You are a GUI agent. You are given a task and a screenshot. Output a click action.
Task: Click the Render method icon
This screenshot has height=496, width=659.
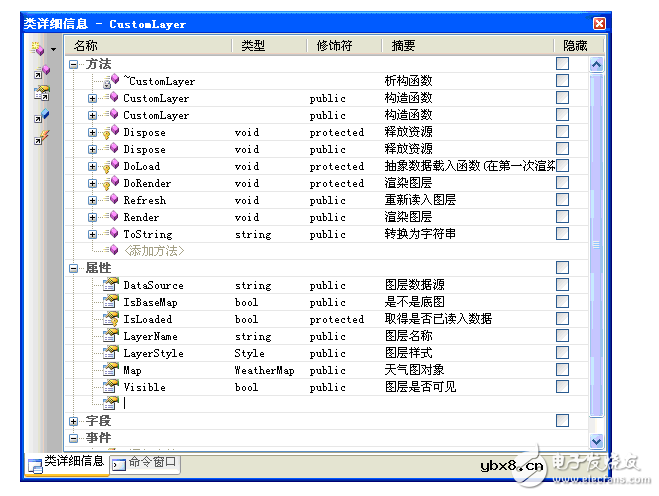(112, 216)
